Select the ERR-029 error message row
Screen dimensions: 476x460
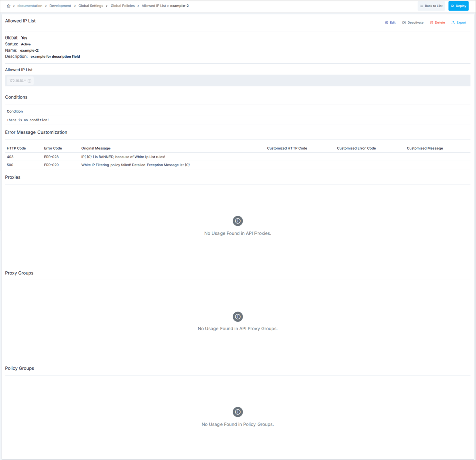pos(135,165)
